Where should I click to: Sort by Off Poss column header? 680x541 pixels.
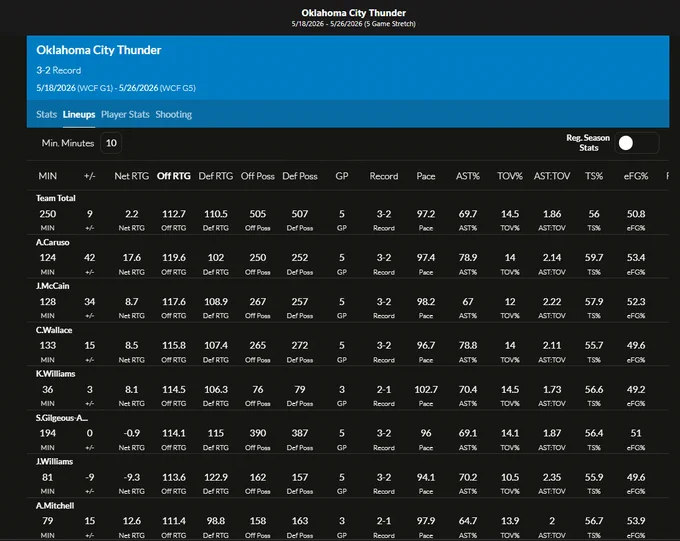click(258, 176)
